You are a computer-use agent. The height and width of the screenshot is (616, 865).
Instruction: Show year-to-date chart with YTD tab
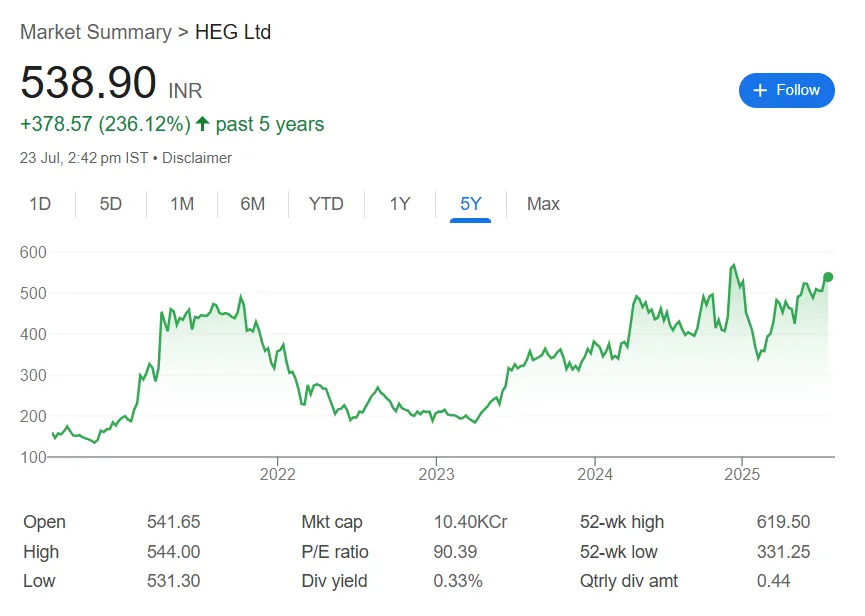click(x=326, y=204)
